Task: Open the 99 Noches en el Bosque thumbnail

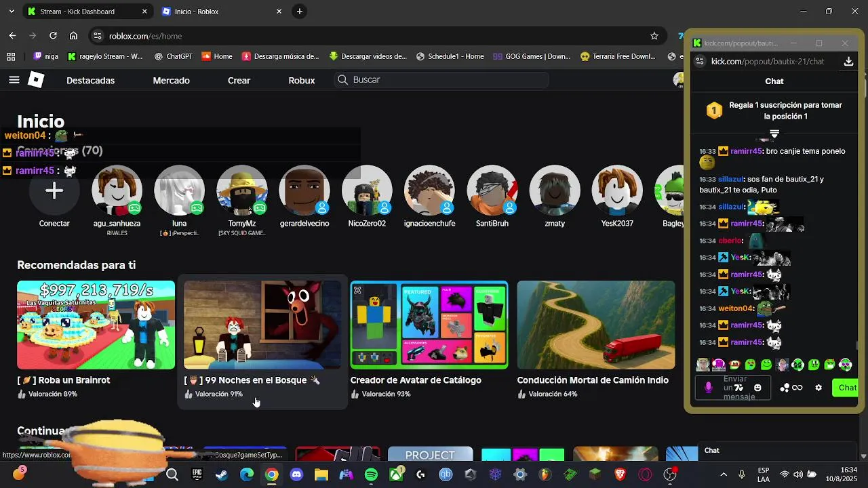Action: tap(262, 325)
